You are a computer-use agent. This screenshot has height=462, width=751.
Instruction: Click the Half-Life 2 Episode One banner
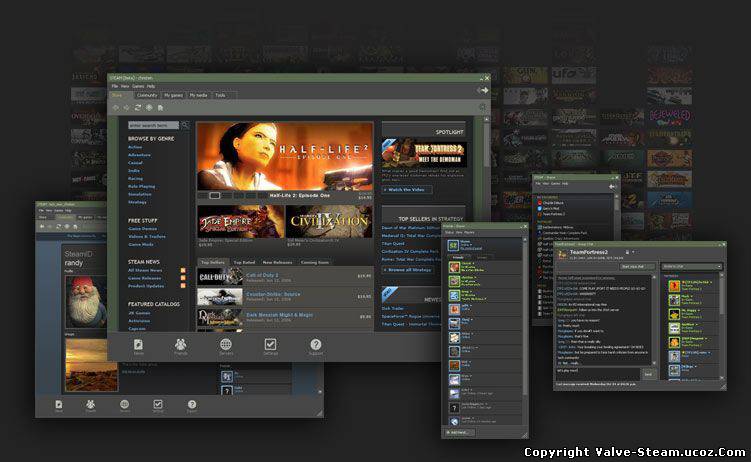[285, 157]
